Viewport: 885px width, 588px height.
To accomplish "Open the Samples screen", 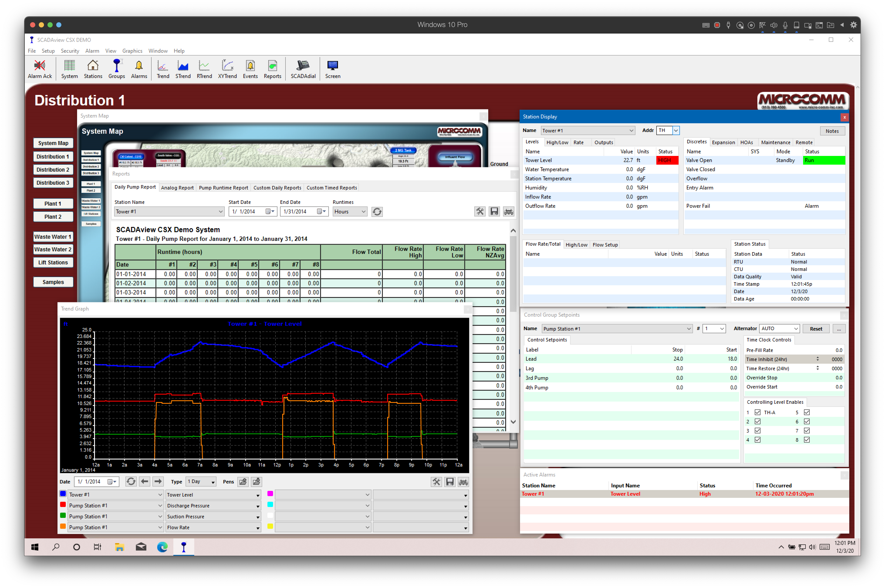I will click(53, 282).
